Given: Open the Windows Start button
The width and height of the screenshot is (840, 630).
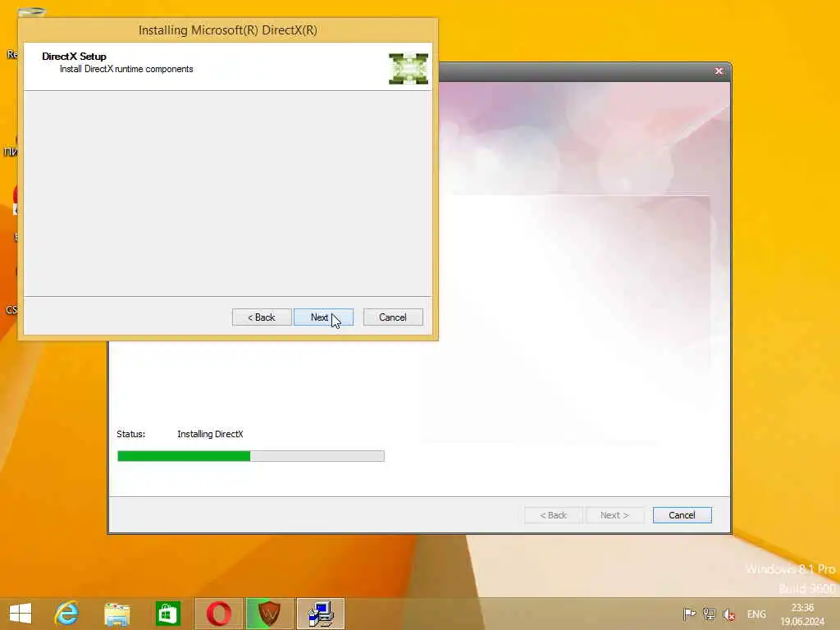Looking at the screenshot, I should point(21,614).
